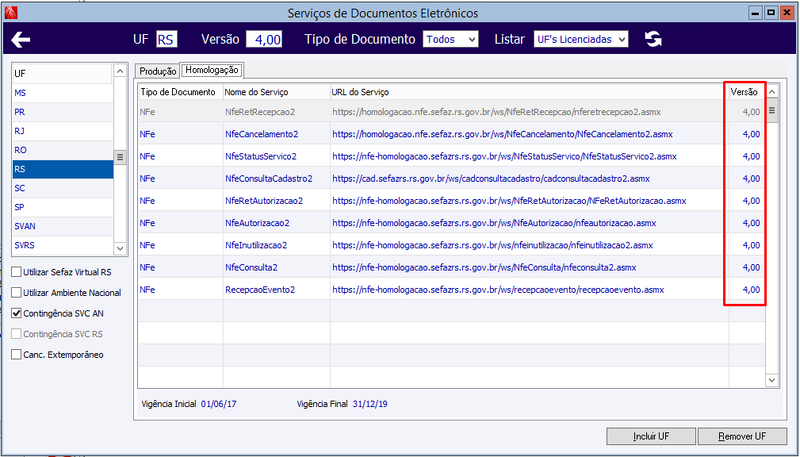Select SP in the UF list
Viewport: 800px width, 457px height.
pyautogui.click(x=62, y=207)
